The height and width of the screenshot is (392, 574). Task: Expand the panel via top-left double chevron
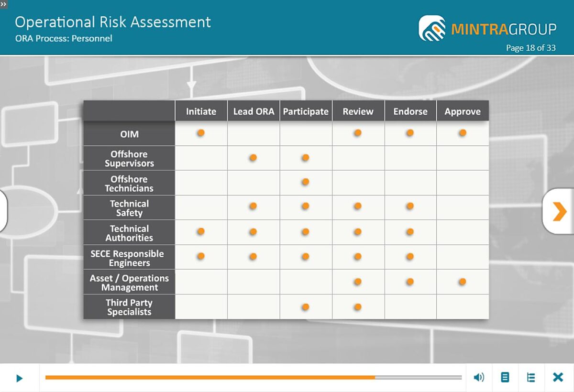pyautogui.click(x=4, y=4)
